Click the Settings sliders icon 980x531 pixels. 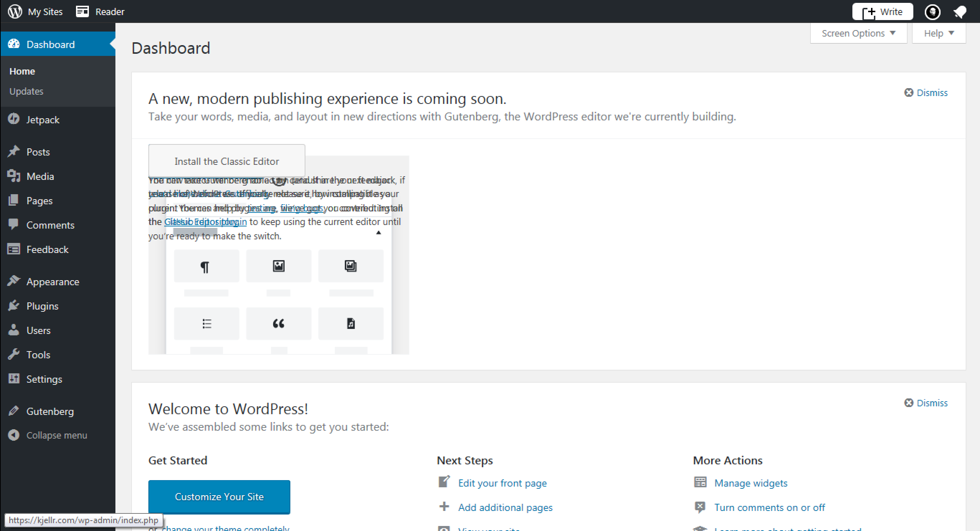tap(14, 378)
